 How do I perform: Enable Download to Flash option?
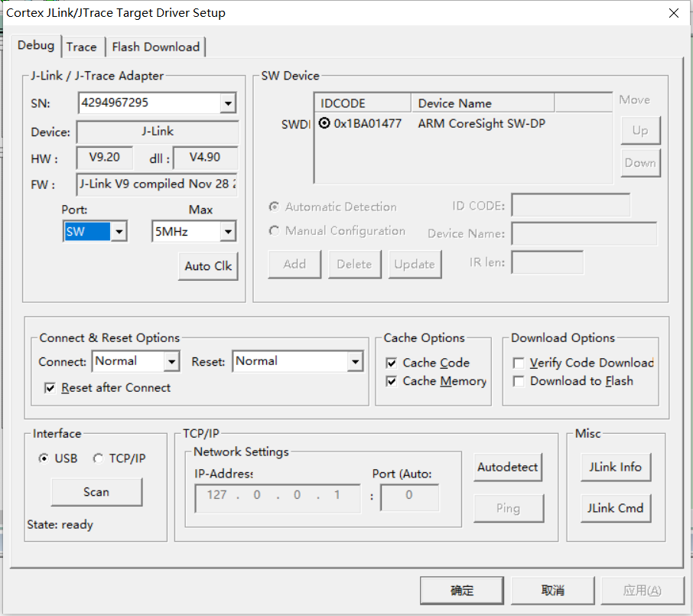[519, 381]
